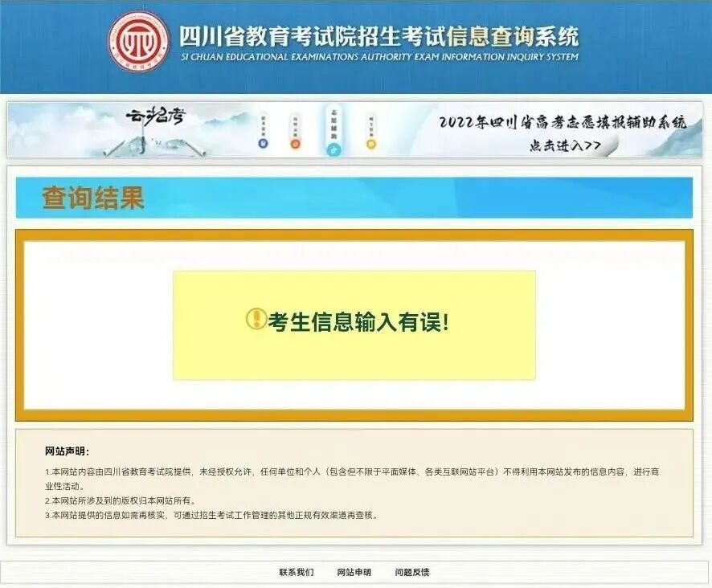Click the 云招考 calligraphy logo in banner
The width and height of the screenshot is (712, 588).
coord(156,116)
